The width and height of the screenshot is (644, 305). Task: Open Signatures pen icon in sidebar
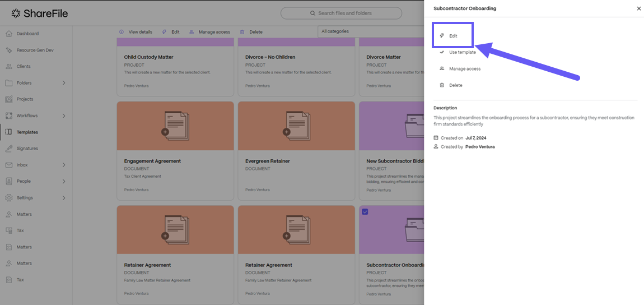pos(9,149)
